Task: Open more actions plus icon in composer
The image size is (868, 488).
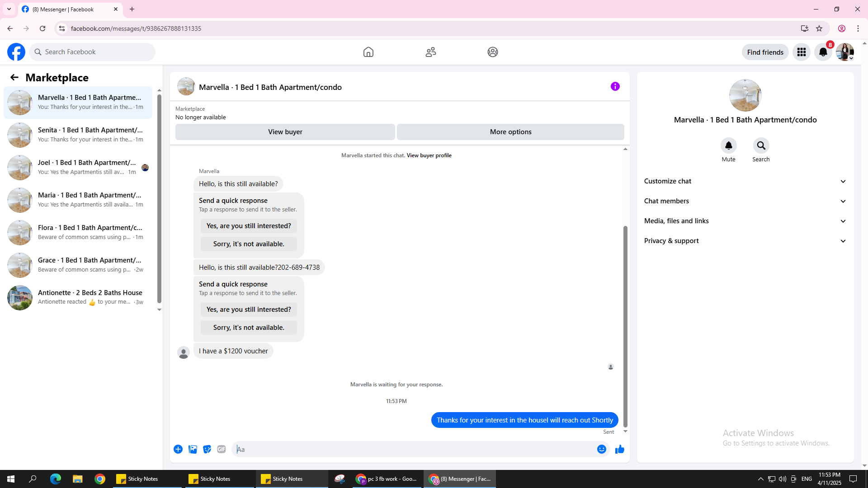Action: [178, 449]
